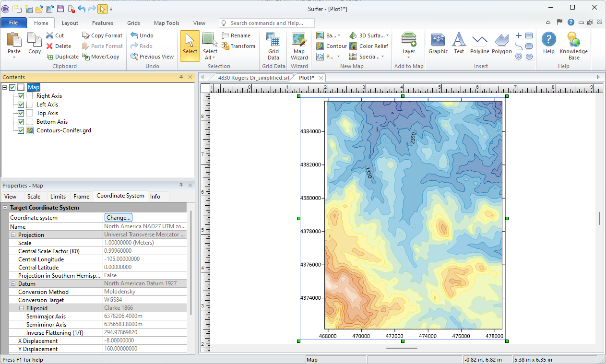This screenshot has width=606, height=364.
Task: Insert a Polyline
Action: [479, 44]
